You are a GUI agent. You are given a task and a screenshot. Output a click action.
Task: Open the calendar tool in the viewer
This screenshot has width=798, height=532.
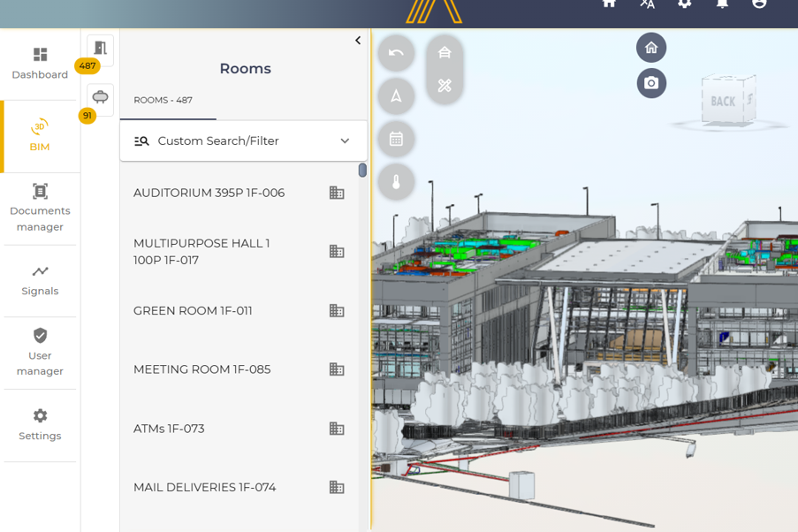[x=396, y=139]
